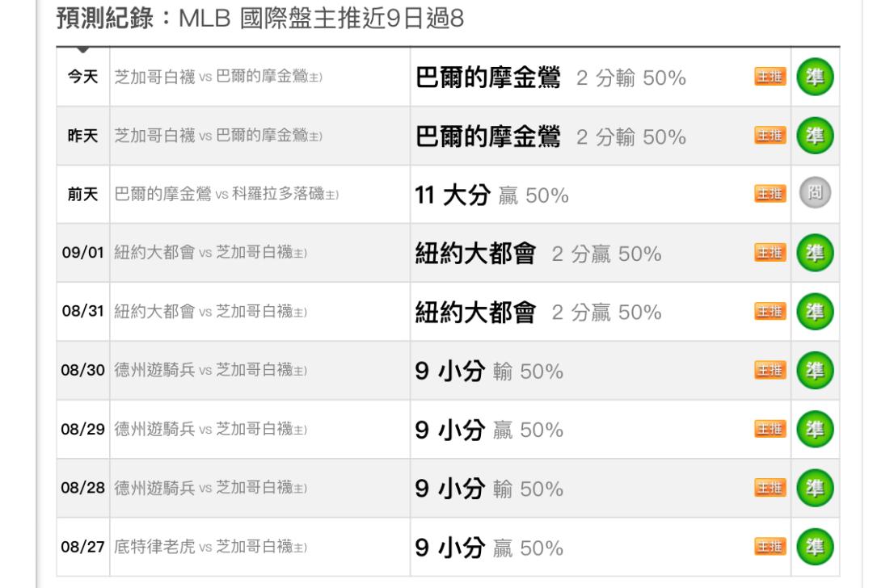Open 09/01 紐約大都會 vs 芝加哥白襪 matchup
This screenshot has height=588, width=873.
210,253
